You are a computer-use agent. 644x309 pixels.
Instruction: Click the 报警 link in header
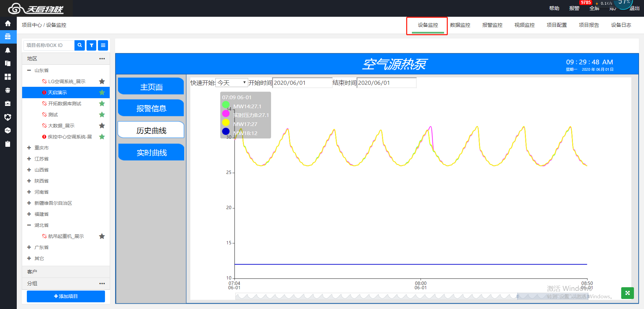point(574,8)
